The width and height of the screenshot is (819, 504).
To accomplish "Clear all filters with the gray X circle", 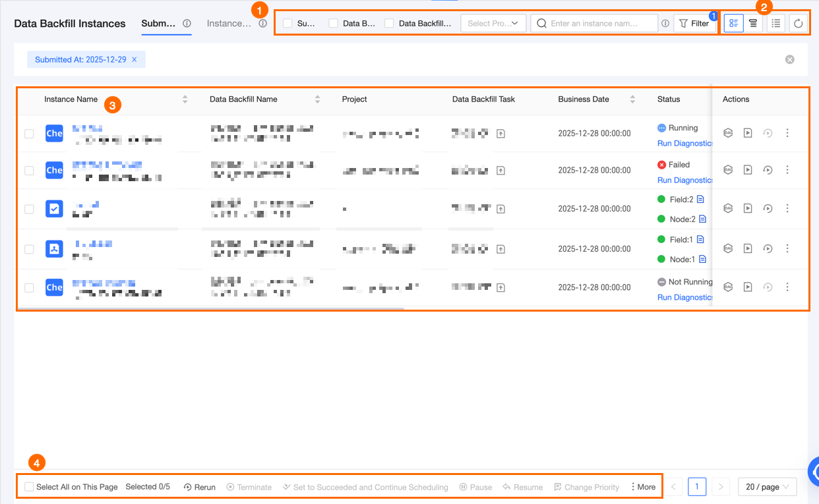I will (x=790, y=59).
